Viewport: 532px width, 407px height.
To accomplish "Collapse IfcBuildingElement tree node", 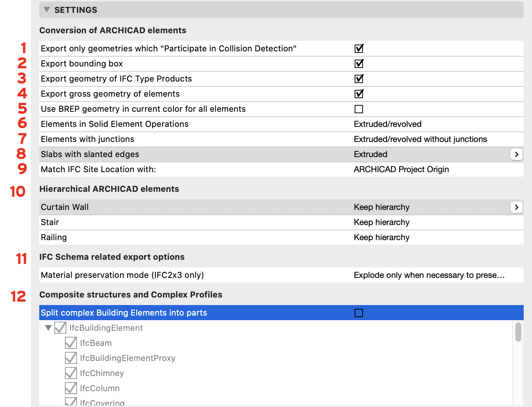I will click(48, 328).
